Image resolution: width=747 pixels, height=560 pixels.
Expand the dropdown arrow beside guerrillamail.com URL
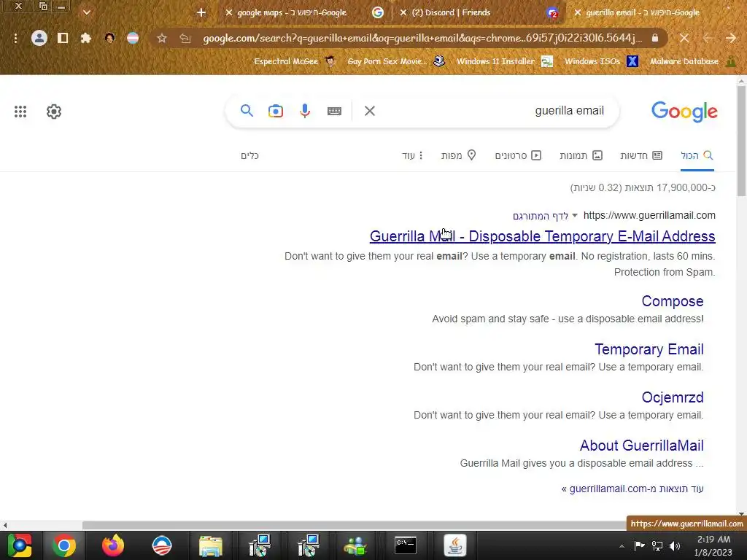tap(575, 216)
